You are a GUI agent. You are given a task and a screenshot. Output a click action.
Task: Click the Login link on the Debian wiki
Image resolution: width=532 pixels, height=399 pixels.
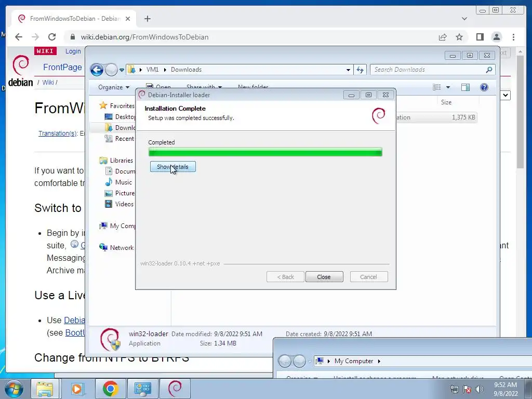(x=73, y=51)
